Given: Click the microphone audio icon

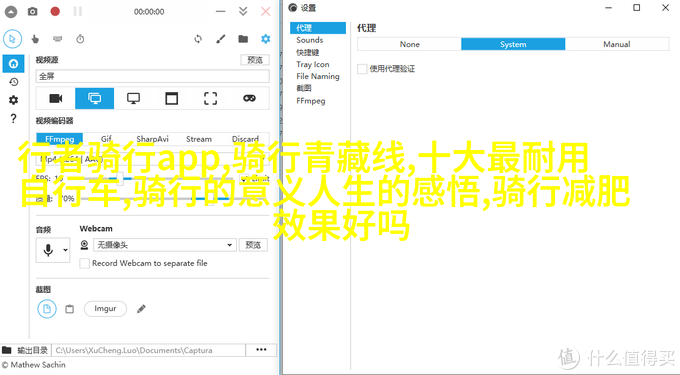Looking at the screenshot, I should (48, 250).
